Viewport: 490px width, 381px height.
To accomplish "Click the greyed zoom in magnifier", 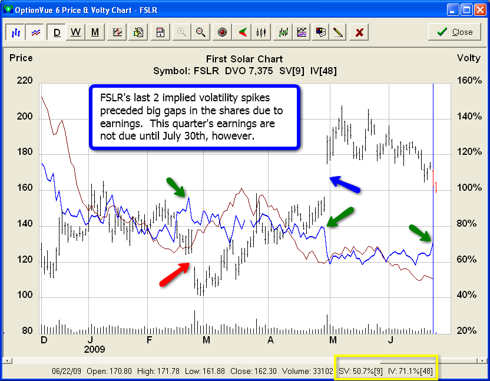I will click(x=181, y=32).
